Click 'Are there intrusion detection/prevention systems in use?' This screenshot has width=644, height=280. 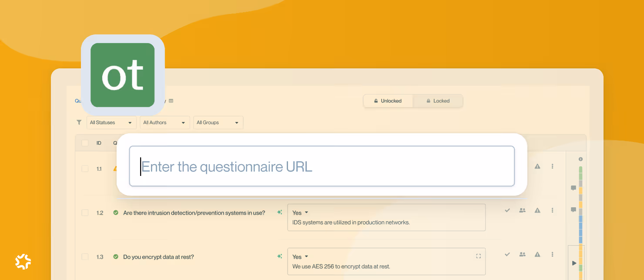[194, 213]
